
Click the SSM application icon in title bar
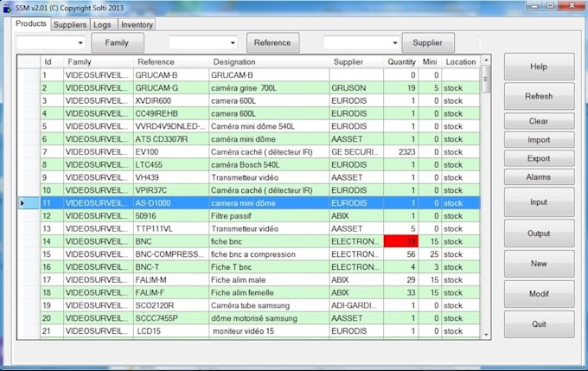pos(7,8)
